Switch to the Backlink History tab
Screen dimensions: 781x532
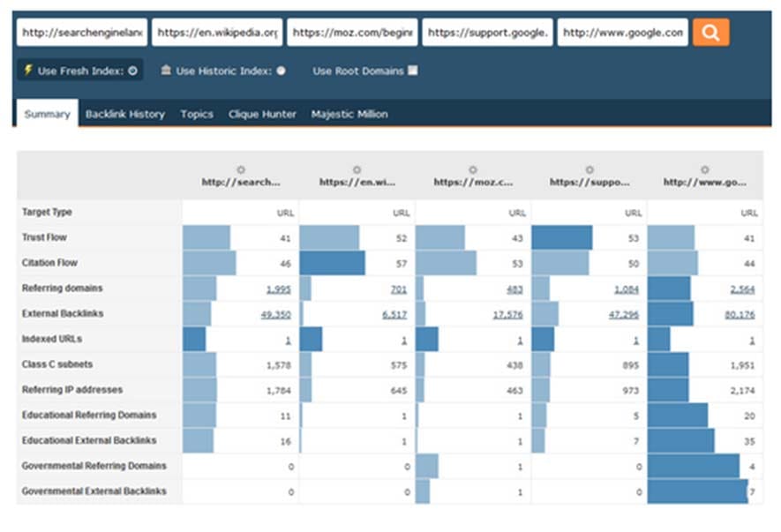pos(125,114)
